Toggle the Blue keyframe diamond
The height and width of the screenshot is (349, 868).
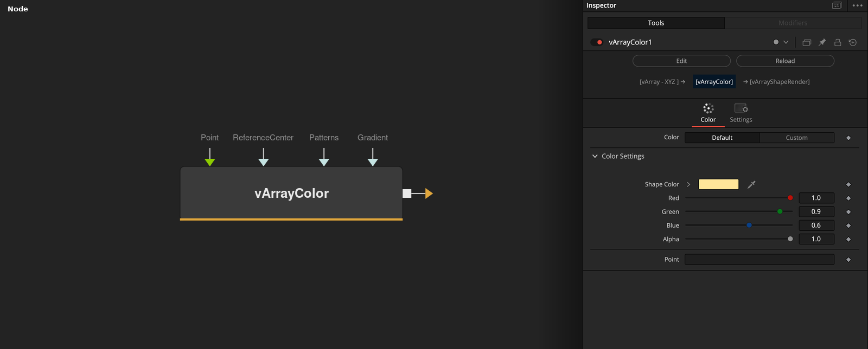pos(848,225)
